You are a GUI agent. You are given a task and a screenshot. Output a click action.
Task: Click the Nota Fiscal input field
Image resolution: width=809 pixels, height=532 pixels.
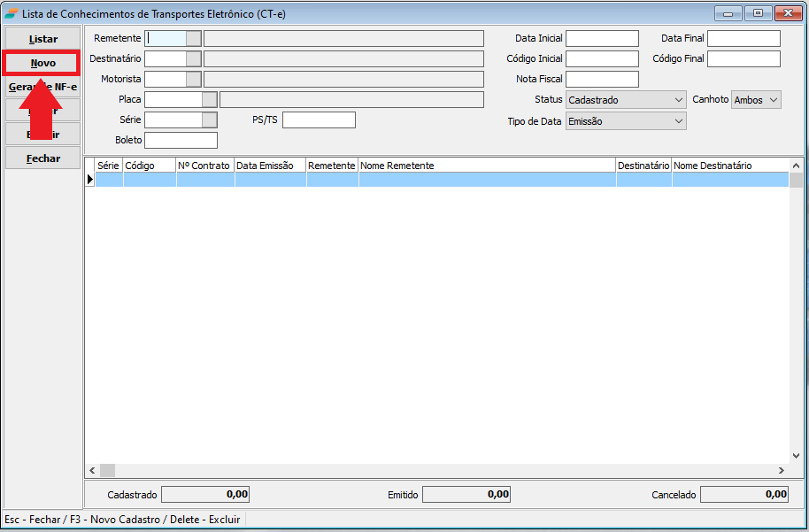click(602, 79)
